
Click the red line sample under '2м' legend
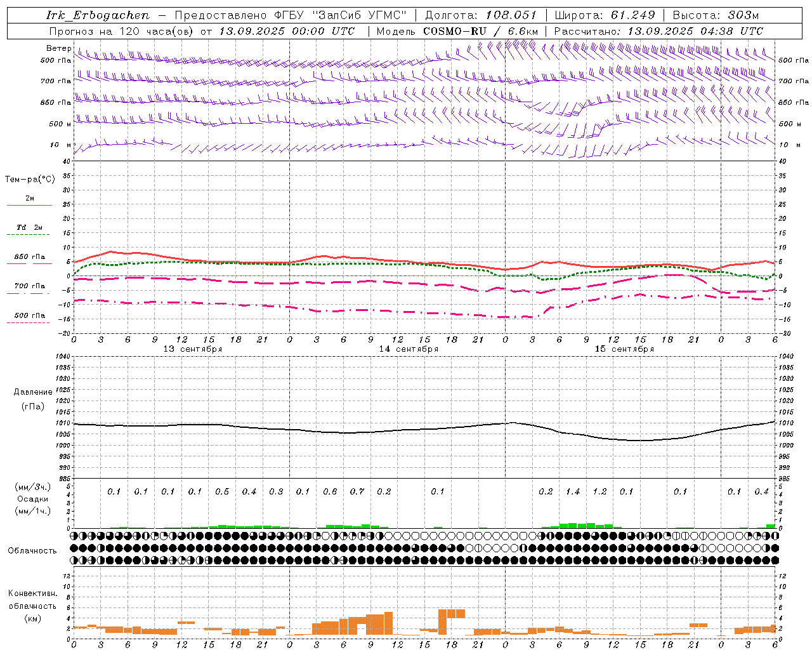[x=29, y=206]
